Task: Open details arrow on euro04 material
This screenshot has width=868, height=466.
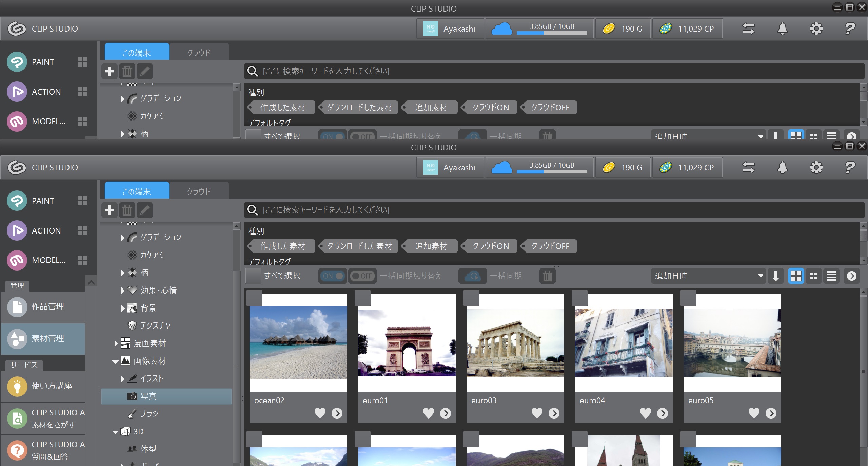Action: click(x=662, y=413)
